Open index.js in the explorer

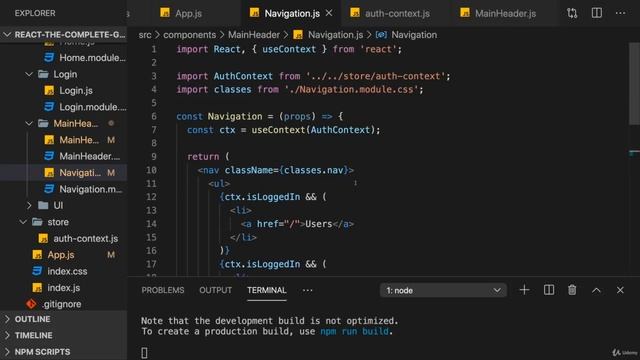point(63,288)
